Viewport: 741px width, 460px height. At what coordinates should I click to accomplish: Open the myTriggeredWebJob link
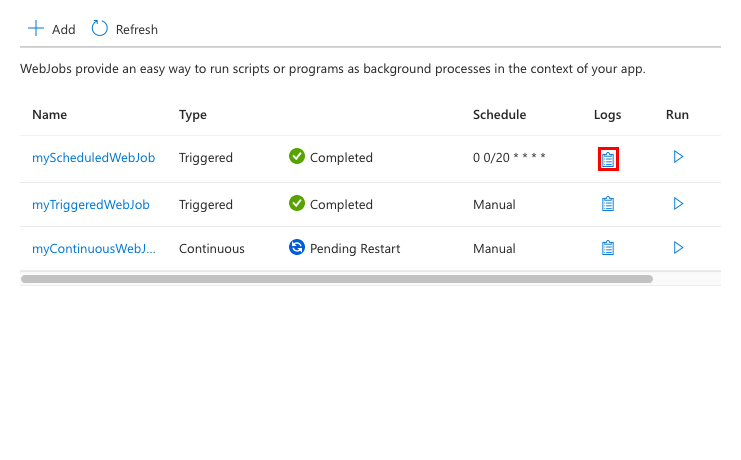[x=91, y=205]
